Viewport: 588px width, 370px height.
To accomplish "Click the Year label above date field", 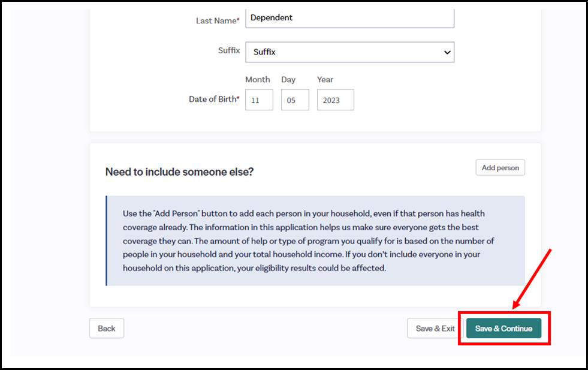I will 325,79.
